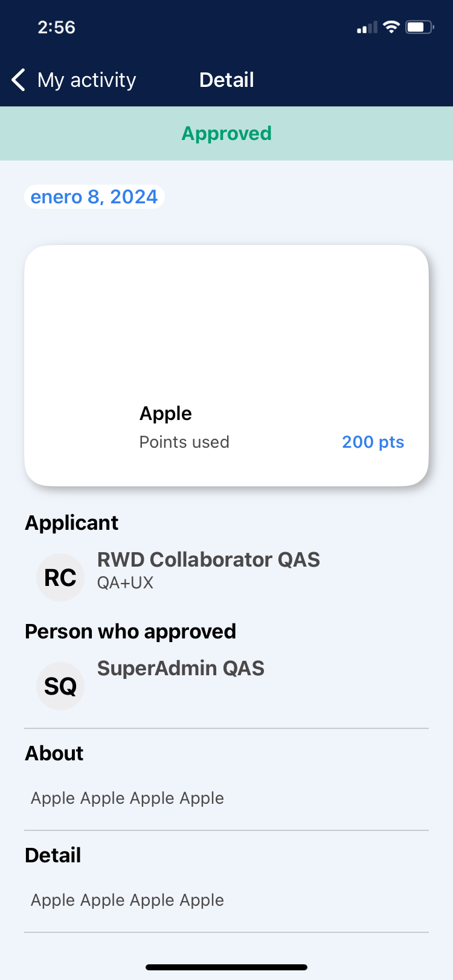This screenshot has height=980, width=453.
Task: Tap the About section heading
Action: [54, 753]
